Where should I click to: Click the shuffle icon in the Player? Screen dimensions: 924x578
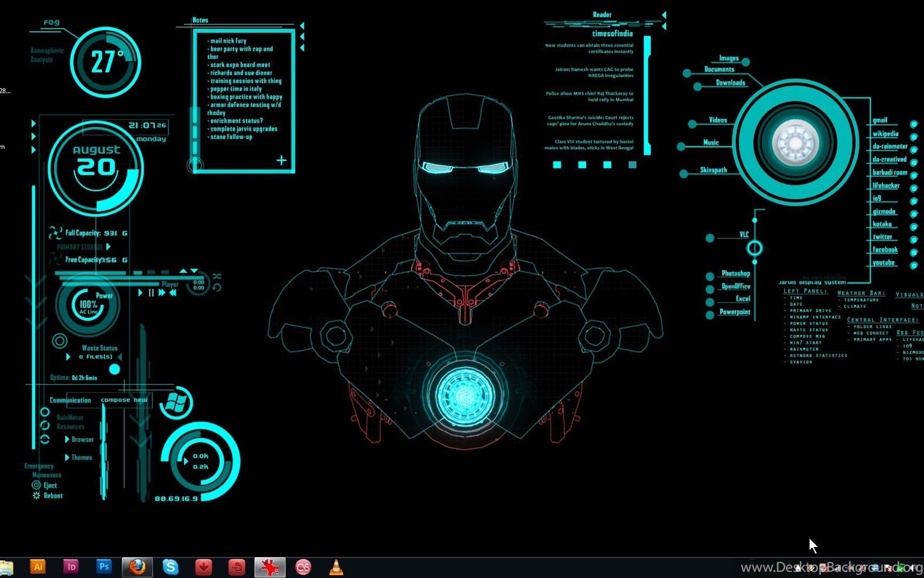tap(217, 276)
